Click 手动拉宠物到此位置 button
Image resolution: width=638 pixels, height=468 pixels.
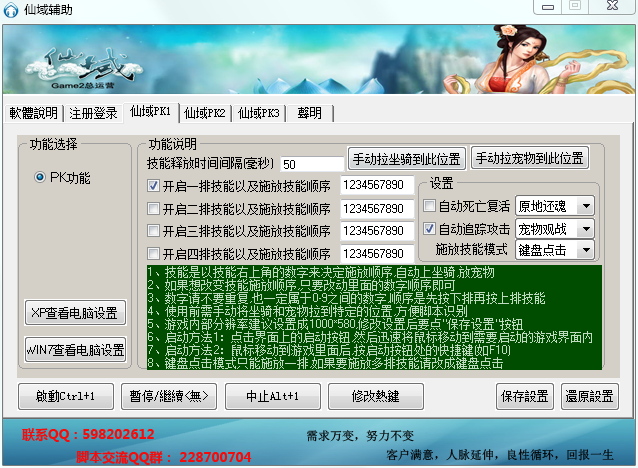coord(529,159)
